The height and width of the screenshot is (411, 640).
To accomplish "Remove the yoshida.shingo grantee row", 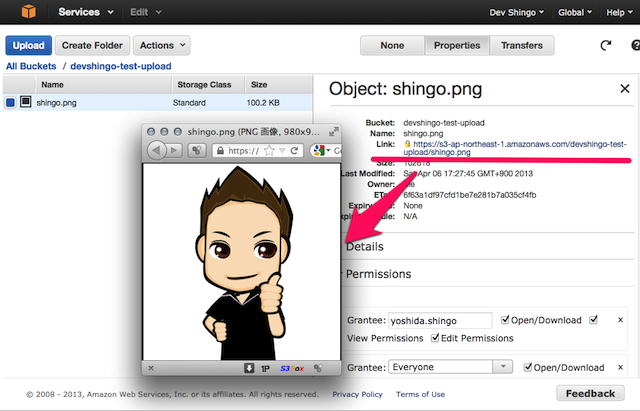I will tap(620, 320).
